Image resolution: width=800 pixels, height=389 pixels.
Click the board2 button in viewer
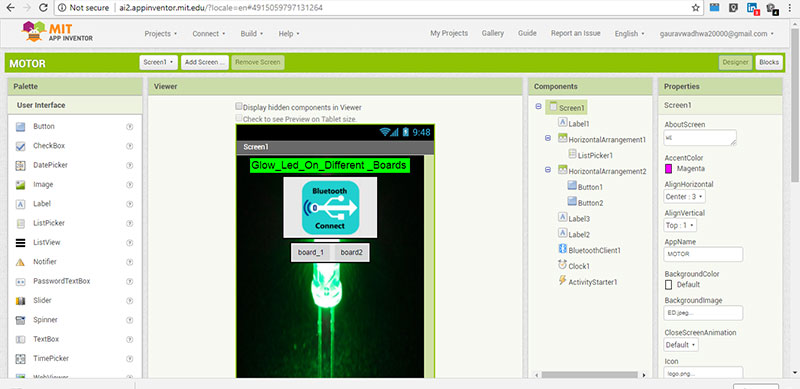pos(352,252)
